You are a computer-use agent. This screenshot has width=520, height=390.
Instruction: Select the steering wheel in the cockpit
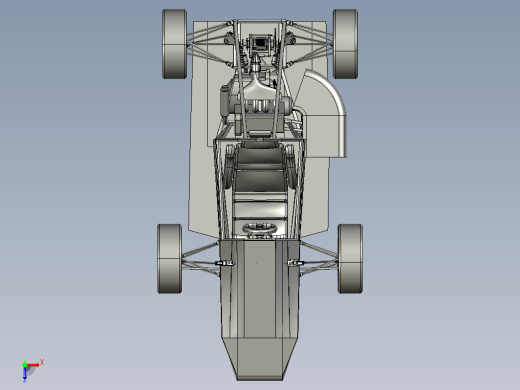point(260,229)
